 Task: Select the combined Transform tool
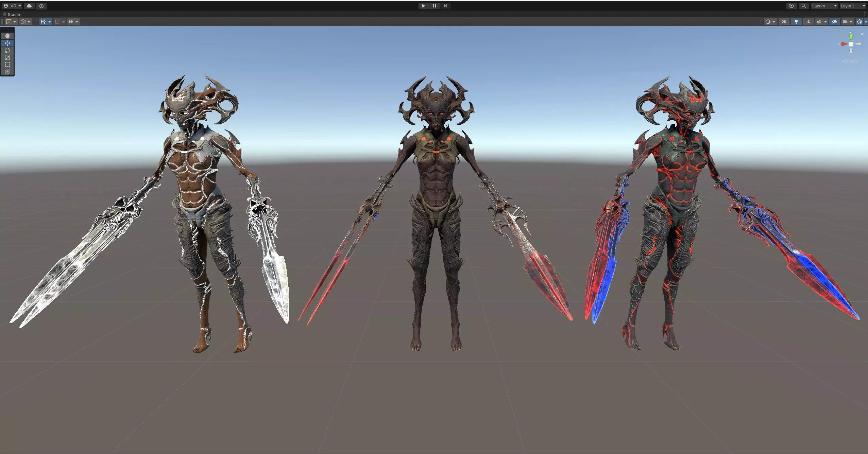(x=7, y=72)
